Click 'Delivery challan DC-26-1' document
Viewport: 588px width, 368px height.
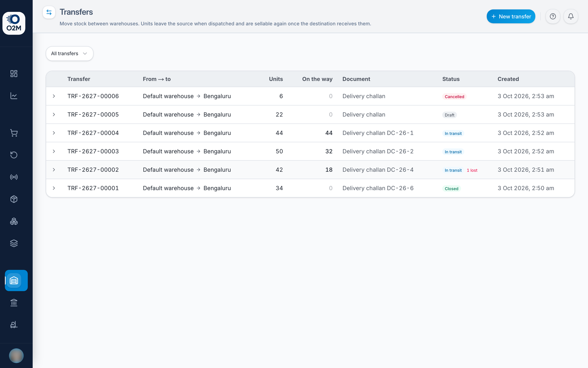(378, 133)
